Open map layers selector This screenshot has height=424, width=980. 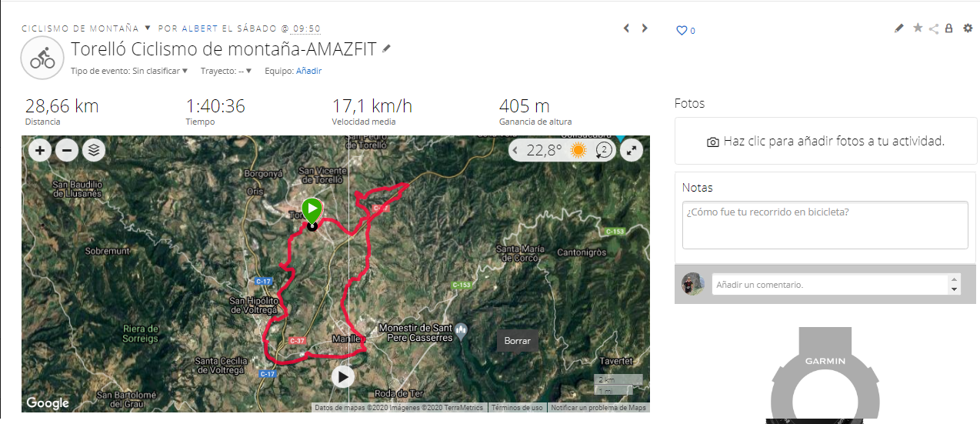point(94,150)
